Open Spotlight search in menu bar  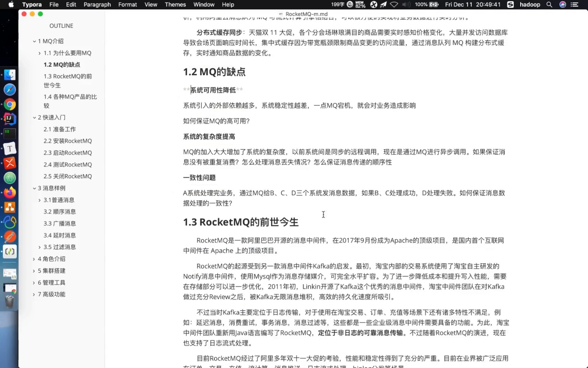(x=549, y=4)
